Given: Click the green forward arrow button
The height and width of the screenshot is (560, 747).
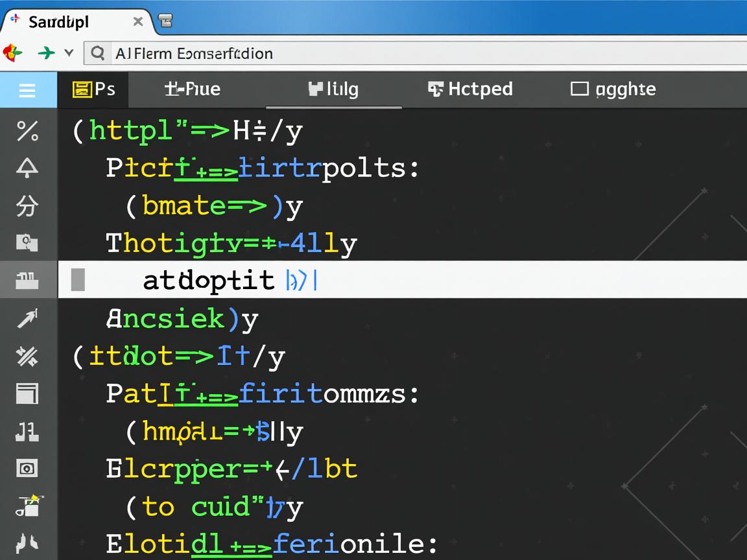Looking at the screenshot, I should pos(46,53).
